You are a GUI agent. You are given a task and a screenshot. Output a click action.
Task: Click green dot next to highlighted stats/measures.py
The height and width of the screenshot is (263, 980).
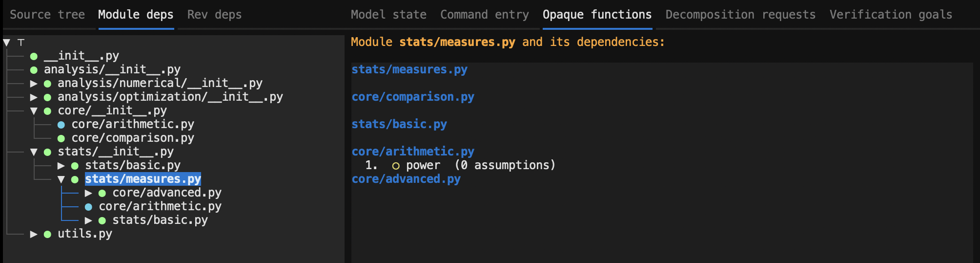(75, 179)
